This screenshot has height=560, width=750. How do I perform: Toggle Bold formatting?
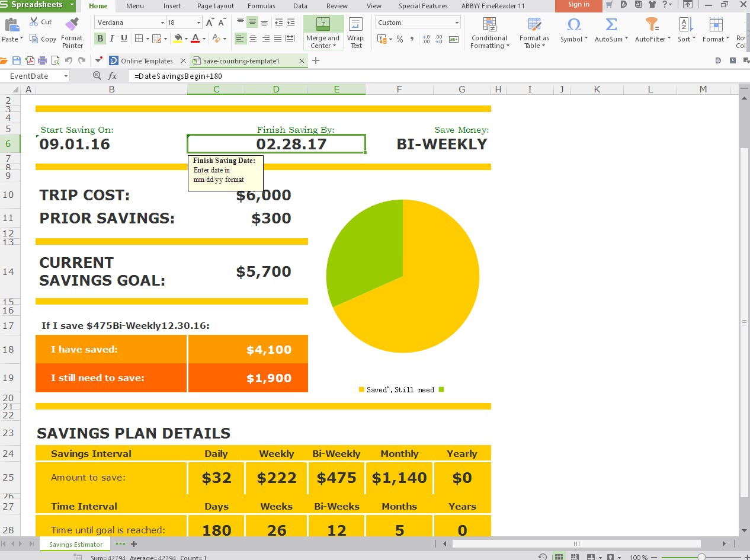tap(100, 39)
